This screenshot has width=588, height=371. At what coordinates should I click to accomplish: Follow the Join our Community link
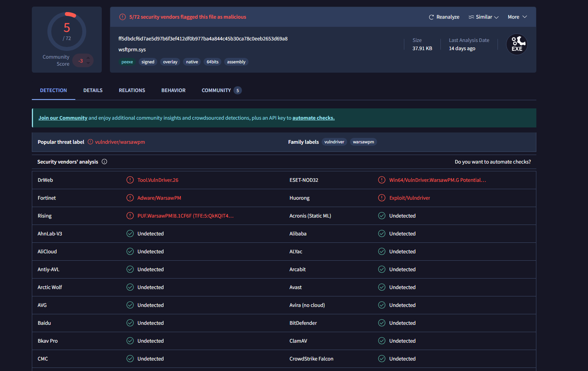tap(63, 118)
